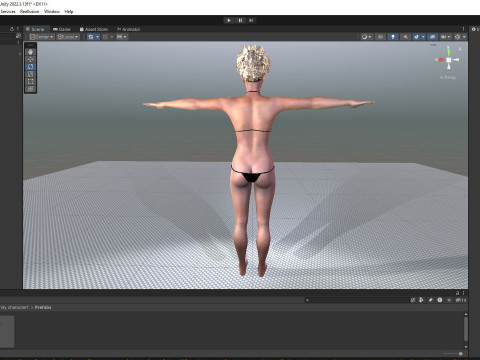Screen dimensions: 480x360
Task: Select the Rect transform tool
Action: pyautogui.click(x=30, y=81)
